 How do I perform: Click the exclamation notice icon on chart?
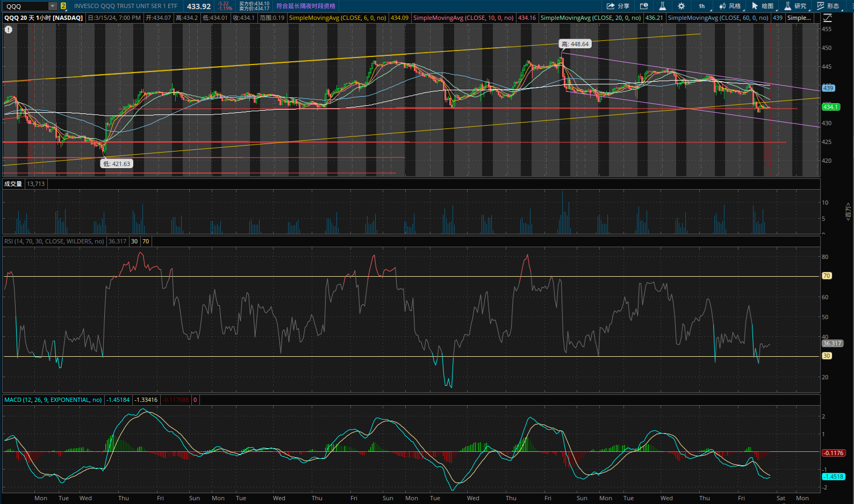pos(9,30)
